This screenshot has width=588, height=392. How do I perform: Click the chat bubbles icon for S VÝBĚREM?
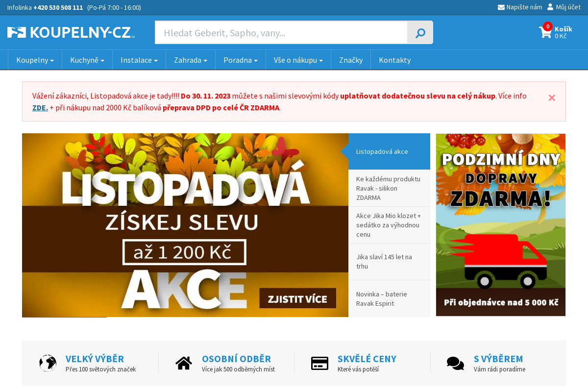[455, 363]
